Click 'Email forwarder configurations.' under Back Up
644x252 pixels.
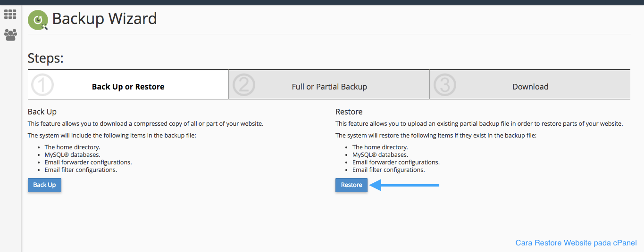(x=88, y=162)
